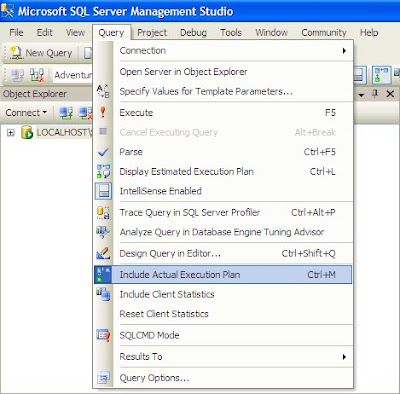
Task: Pin the Object Explorer panel
Action: tap(375, 94)
